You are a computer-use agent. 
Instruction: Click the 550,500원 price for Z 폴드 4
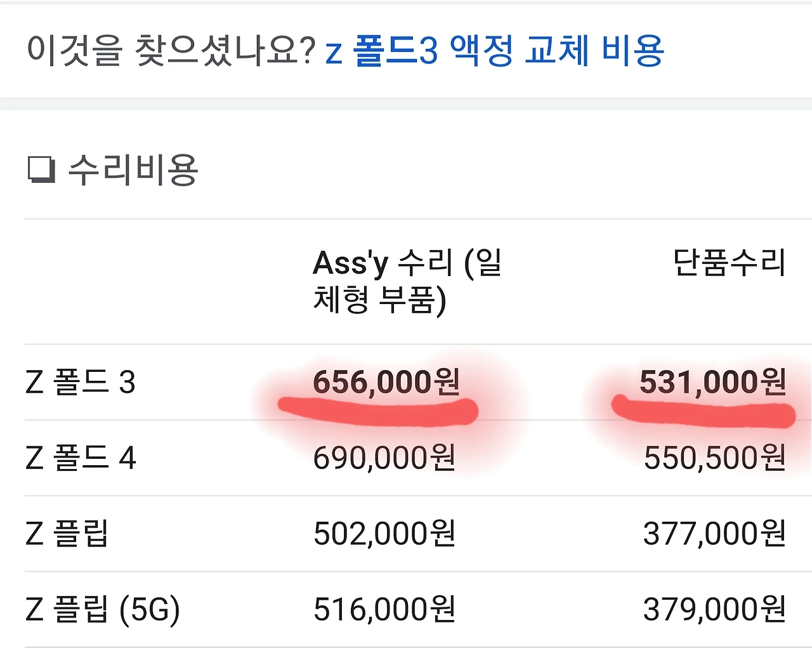pyautogui.click(x=715, y=458)
